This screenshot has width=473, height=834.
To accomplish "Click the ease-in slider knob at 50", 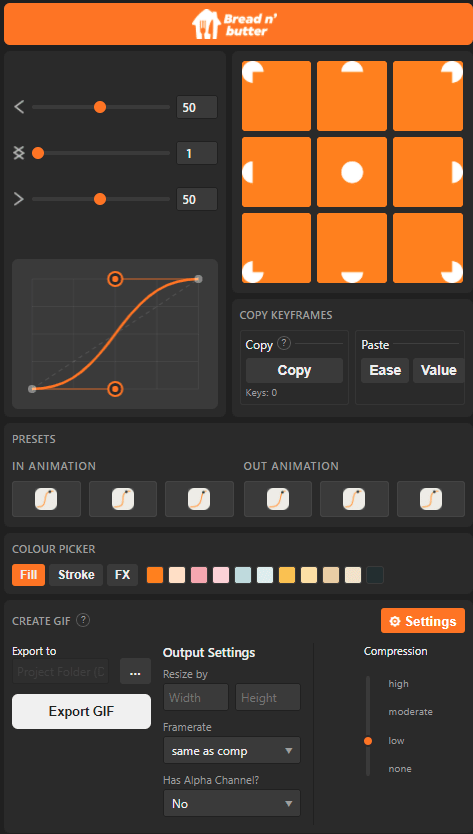I will coord(99,107).
